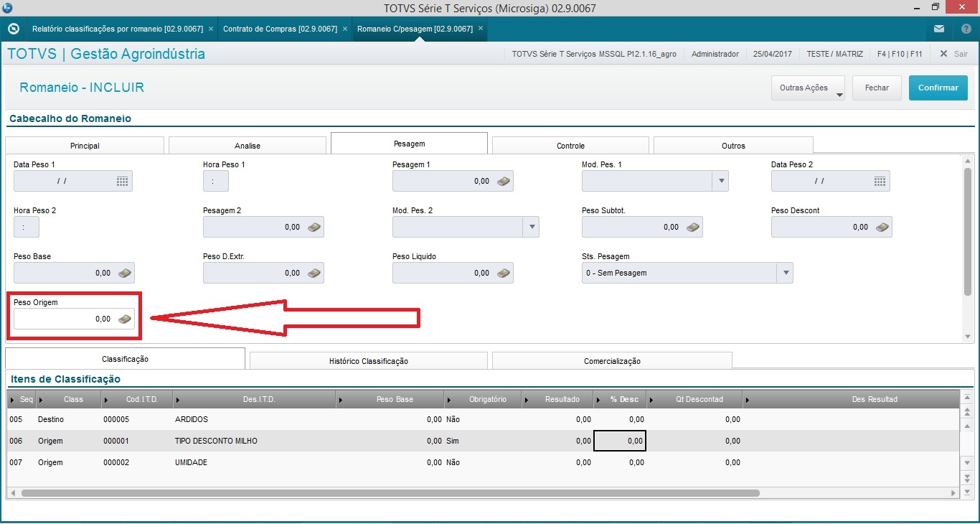Click into the Pesagem 1 value field

point(453,182)
